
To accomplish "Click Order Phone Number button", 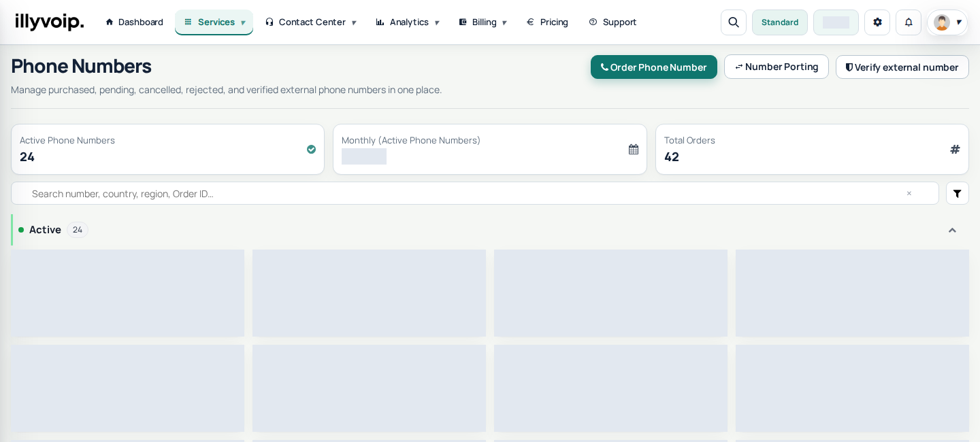I will click(x=654, y=67).
